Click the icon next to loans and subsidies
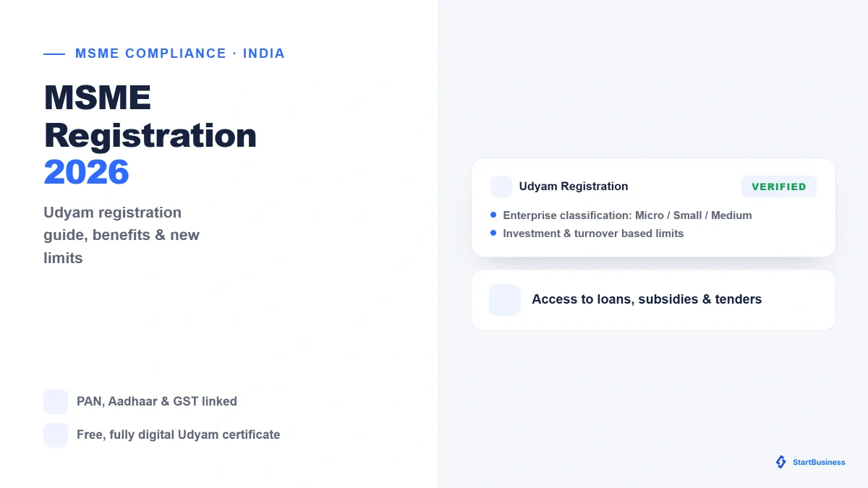868x488 pixels. [x=505, y=300]
